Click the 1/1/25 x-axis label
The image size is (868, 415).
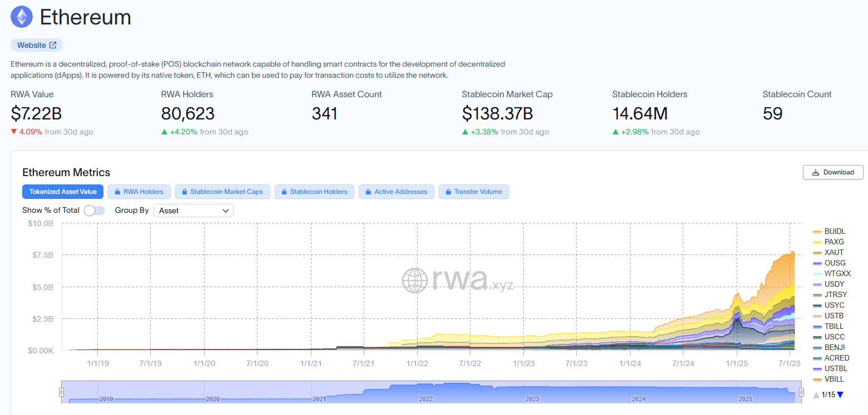click(x=737, y=363)
